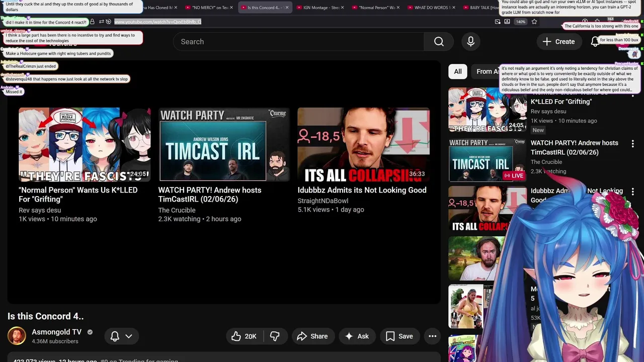Open Asmongold TV channel name link
The image size is (644, 362).
56,332
